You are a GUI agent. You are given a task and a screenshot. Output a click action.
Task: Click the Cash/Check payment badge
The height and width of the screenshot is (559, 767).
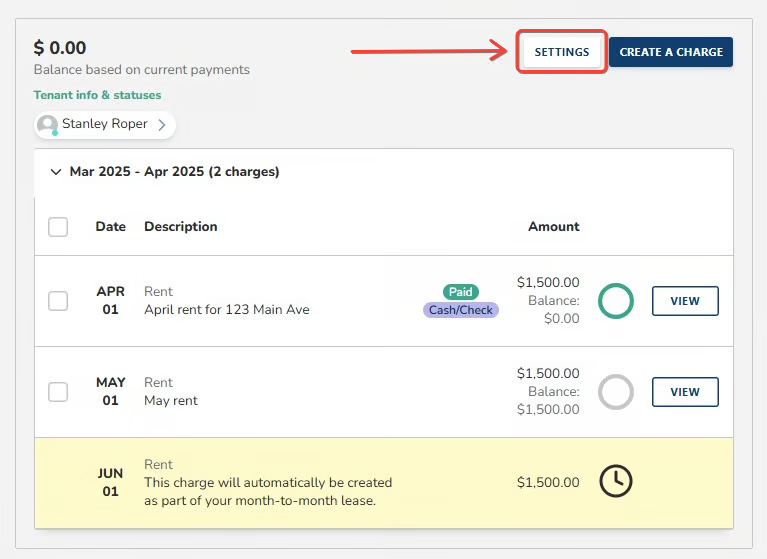tap(461, 310)
